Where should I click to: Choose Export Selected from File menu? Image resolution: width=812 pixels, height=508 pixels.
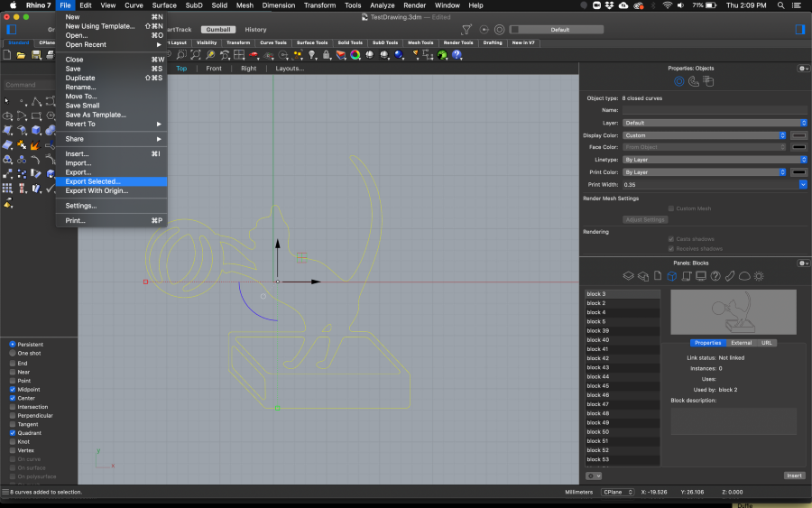tap(92, 181)
